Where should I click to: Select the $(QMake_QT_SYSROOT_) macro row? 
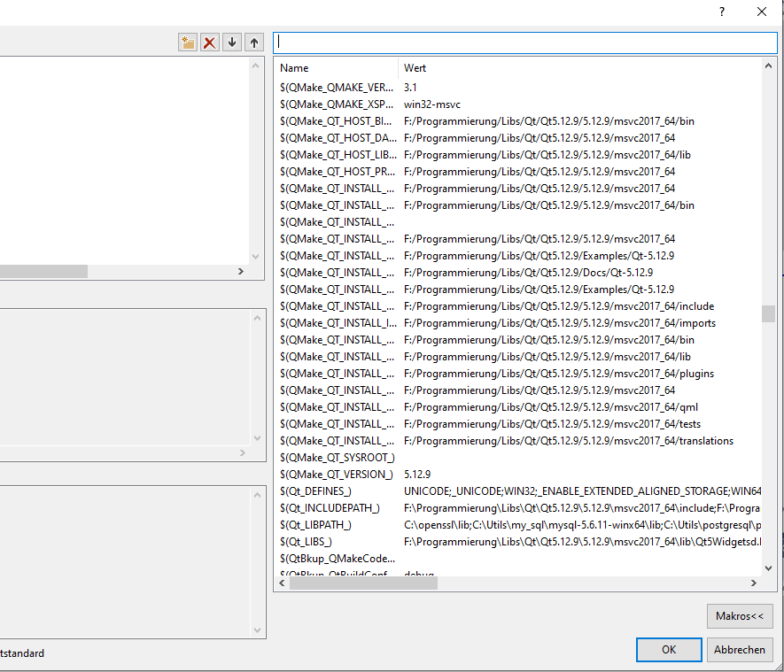pyautogui.click(x=337, y=458)
